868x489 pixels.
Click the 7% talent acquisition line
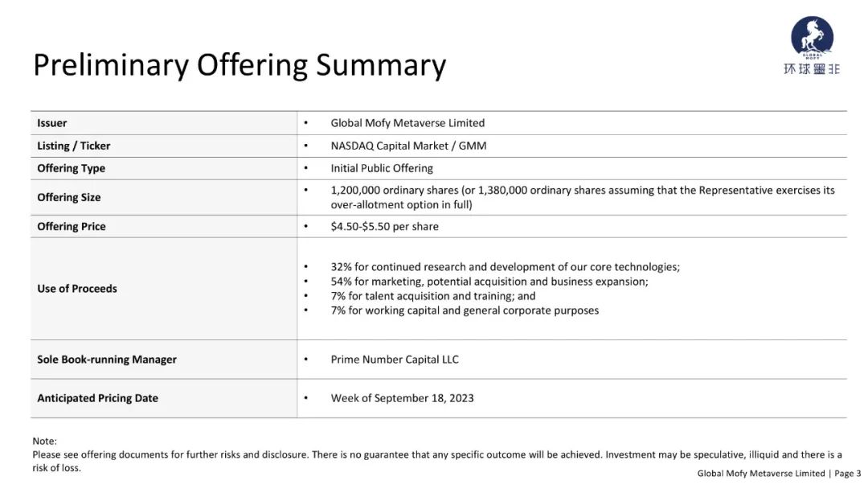point(433,296)
